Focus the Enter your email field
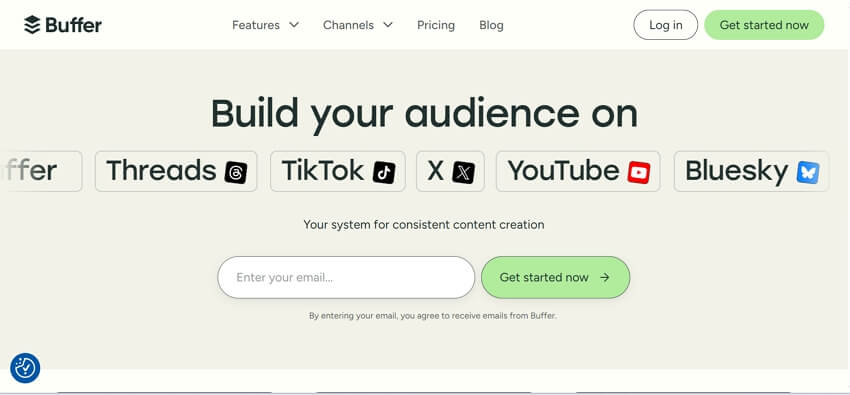This screenshot has width=850, height=395. 346,277
